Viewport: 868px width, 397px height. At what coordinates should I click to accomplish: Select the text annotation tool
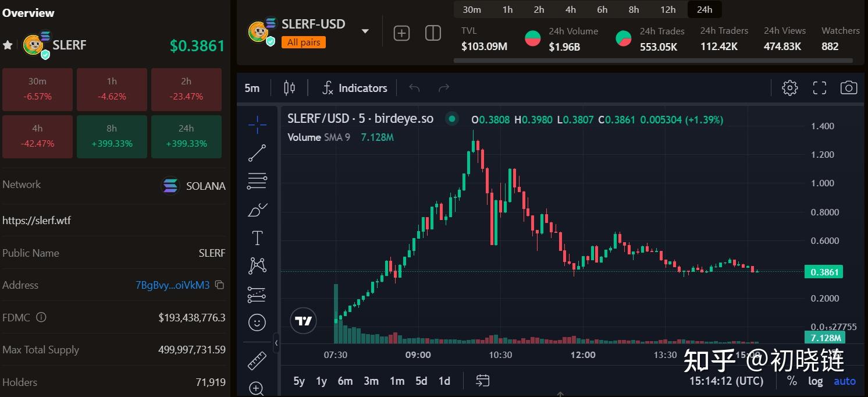tap(257, 238)
